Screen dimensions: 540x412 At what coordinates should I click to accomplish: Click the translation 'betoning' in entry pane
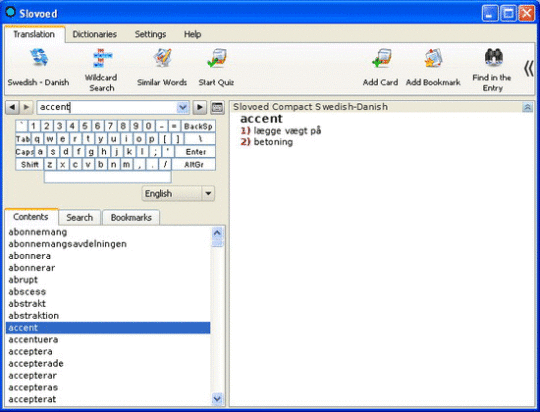point(273,142)
